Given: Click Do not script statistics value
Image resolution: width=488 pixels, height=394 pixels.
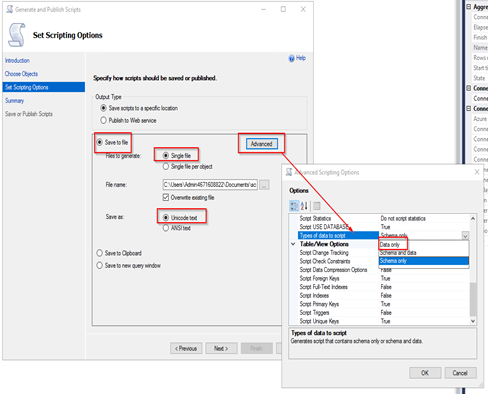Looking at the screenshot, I should pyautogui.click(x=403, y=218).
